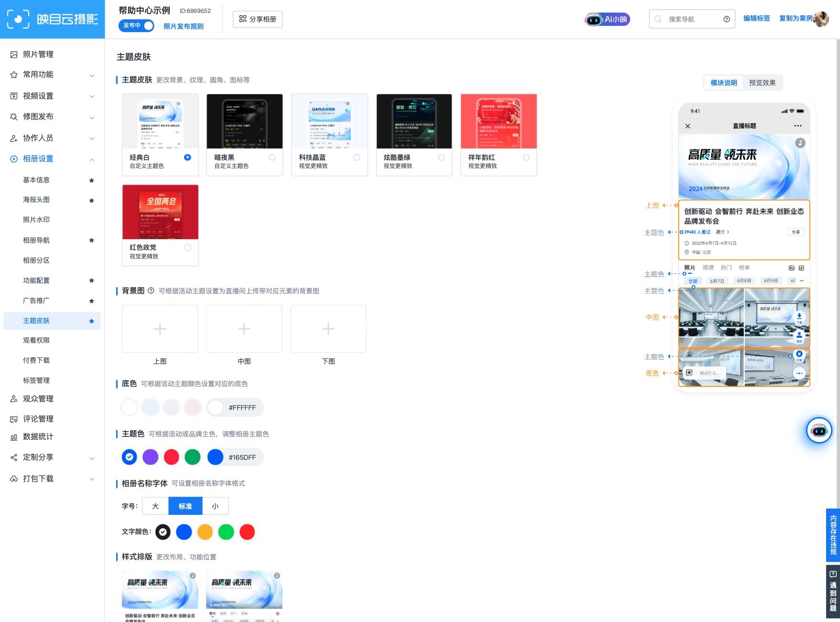Click the 视频设置 sidebar icon

pyautogui.click(x=14, y=96)
